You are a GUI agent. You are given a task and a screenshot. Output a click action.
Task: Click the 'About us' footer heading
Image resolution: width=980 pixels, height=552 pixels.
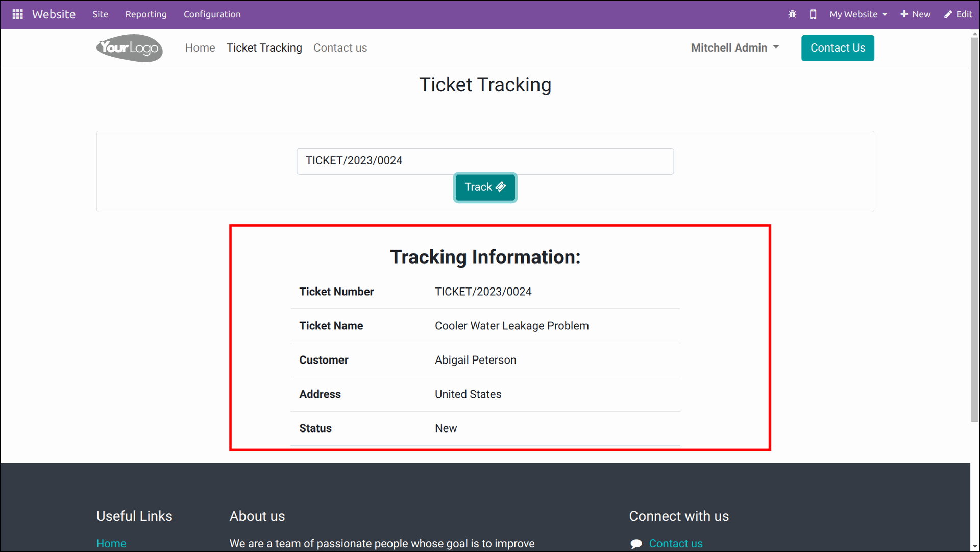257,516
